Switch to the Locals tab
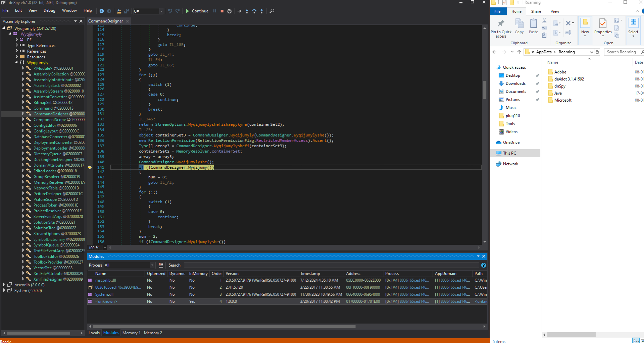 [x=94, y=333]
